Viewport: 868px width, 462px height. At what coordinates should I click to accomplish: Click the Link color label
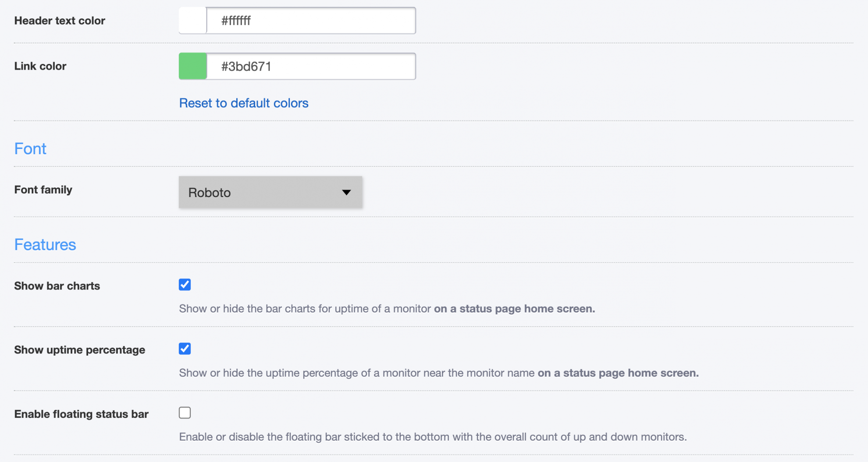[x=40, y=66]
